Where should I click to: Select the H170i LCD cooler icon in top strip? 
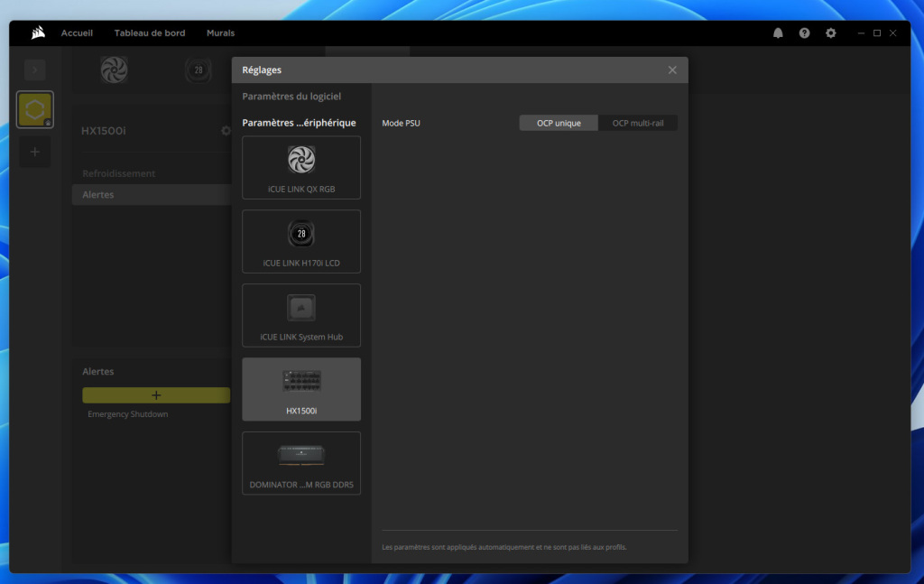198,70
